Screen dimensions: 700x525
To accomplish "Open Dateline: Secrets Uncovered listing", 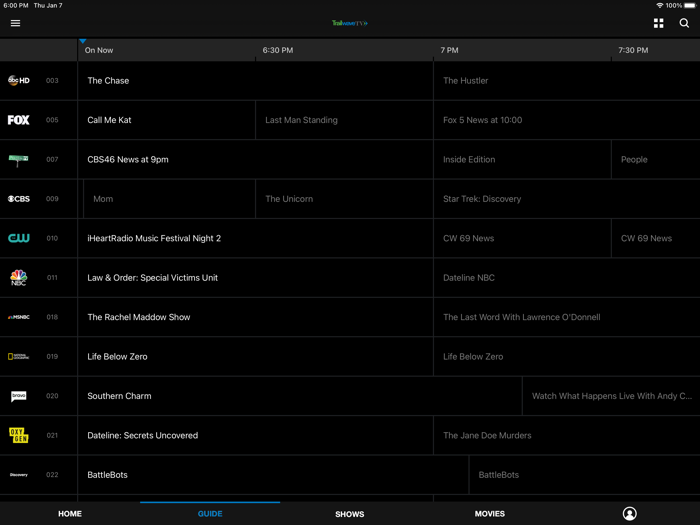I will [255, 435].
